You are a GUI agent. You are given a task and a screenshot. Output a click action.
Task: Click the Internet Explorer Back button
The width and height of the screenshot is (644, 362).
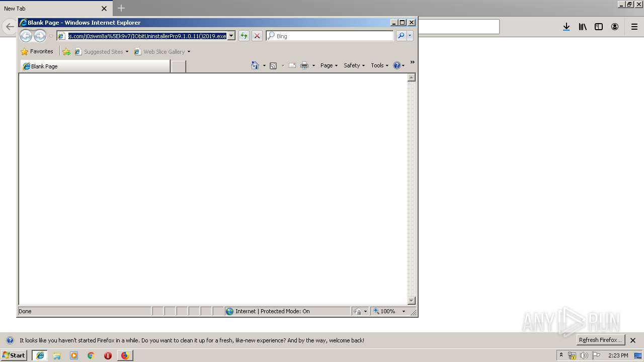26,36
